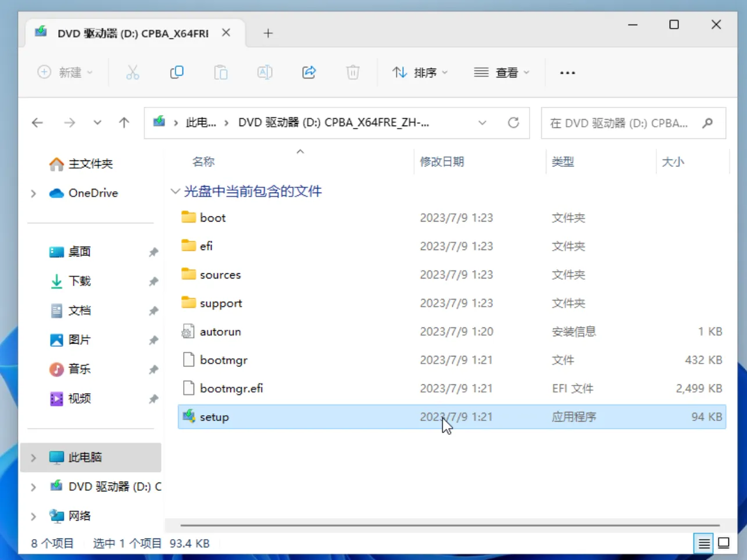Image resolution: width=747 pixels, height=560 pixels.
Task: Collapse the 光盘中当前包含的文件 group
Action: pos(175,191)
